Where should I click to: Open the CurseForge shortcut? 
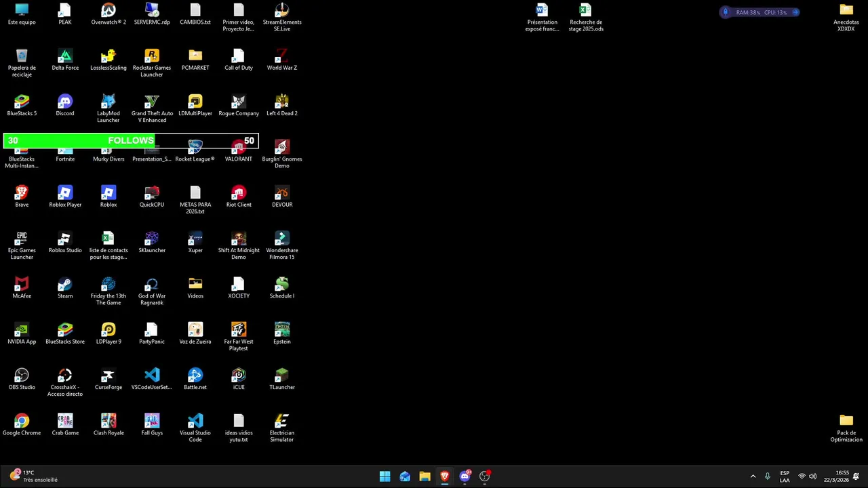[108, 380]
